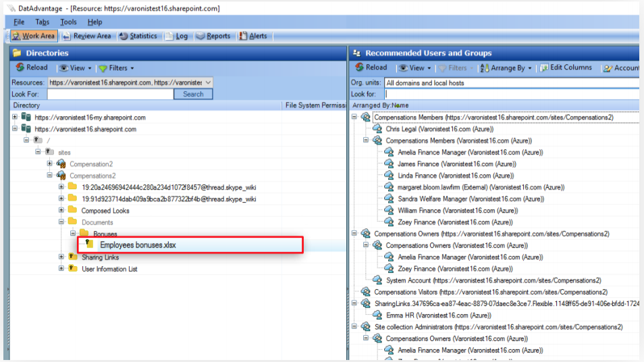Expand the varonistest16-my.sharepoint.com node
644x362 pixels.
point(15,117)
